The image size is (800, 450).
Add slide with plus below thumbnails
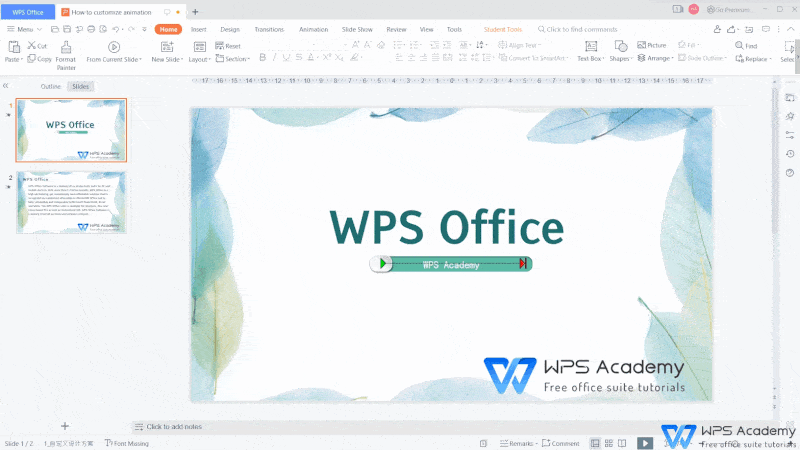click(65, 426)
